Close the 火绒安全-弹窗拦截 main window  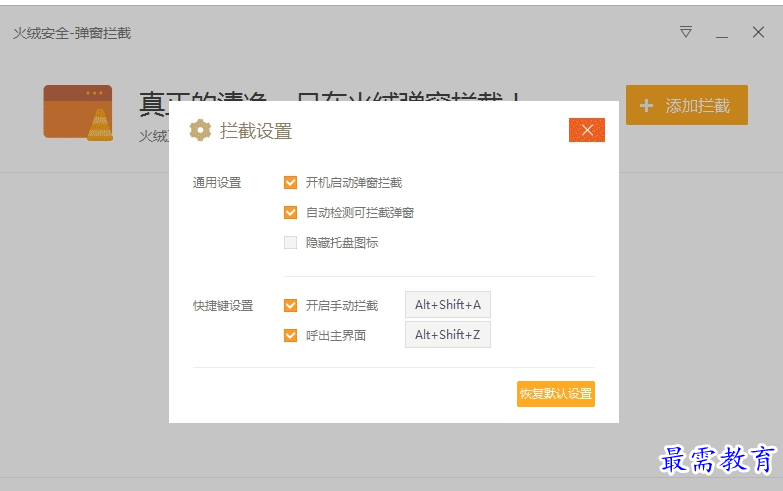[x=758, y=32]
